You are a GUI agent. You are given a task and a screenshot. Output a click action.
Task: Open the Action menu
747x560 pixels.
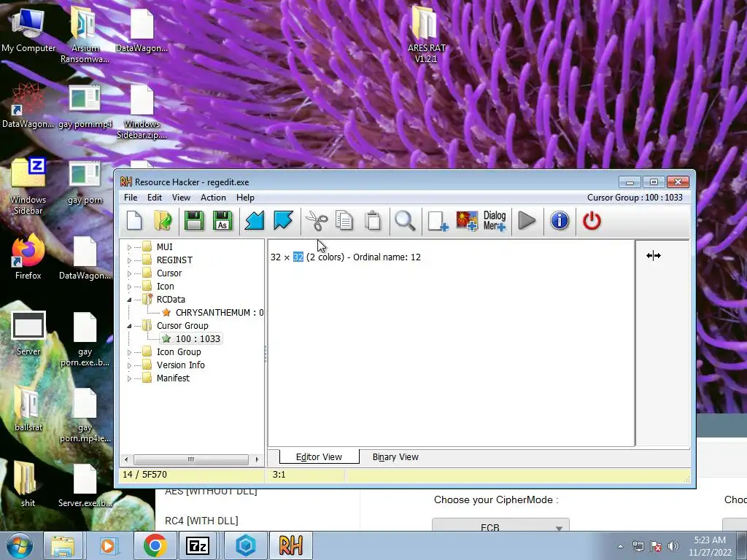point(213,198)
